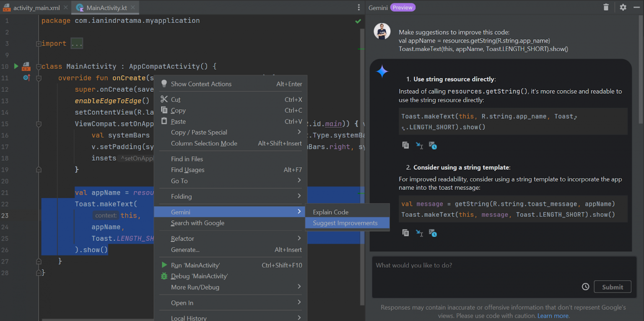The width and height of the screenshot is (644, 321).
Task: Copy the first Gemini code suggestion
Action: click(x=405, y=145)
